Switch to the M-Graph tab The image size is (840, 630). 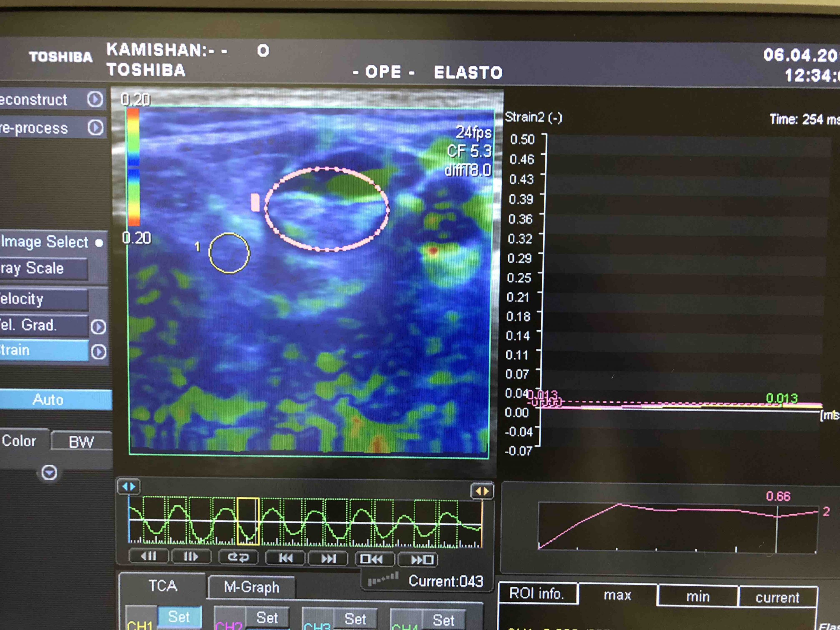pyautogui.click(x=251, y=587)
